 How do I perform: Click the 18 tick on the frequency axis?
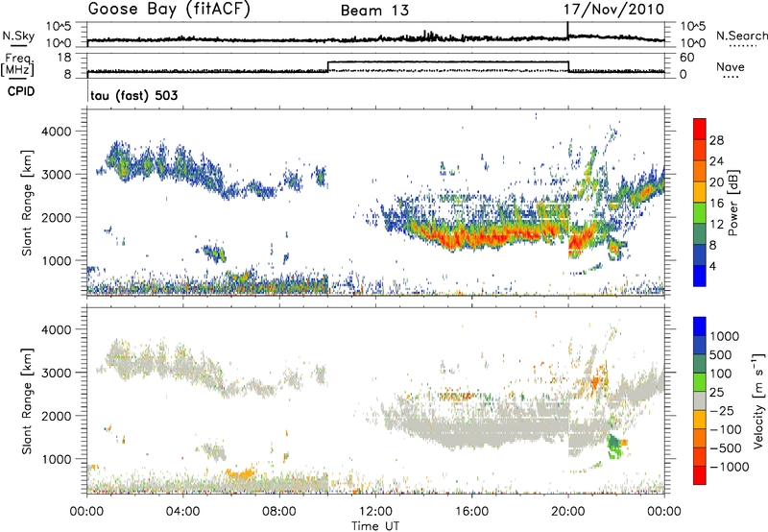click(64, 57)
